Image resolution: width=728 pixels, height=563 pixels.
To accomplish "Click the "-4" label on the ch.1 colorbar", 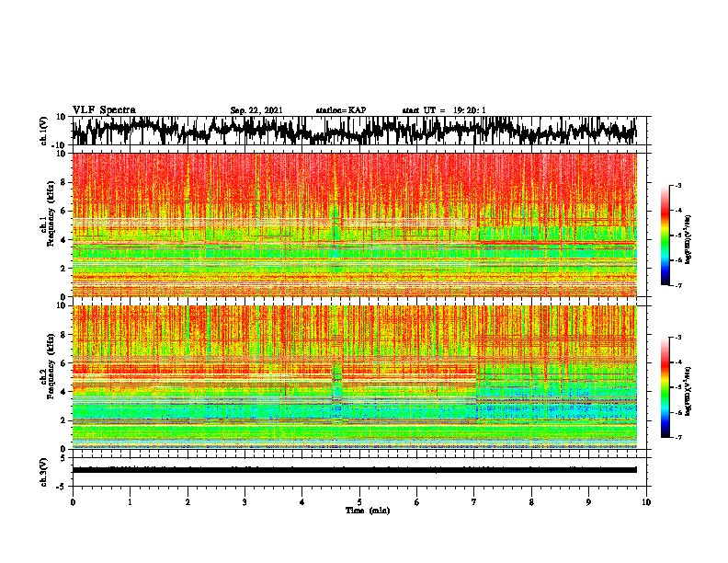I will point(678,211).
